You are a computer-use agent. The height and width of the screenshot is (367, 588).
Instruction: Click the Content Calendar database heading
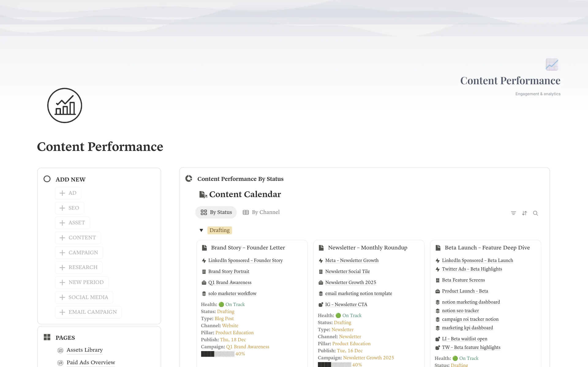click(245, 194)
